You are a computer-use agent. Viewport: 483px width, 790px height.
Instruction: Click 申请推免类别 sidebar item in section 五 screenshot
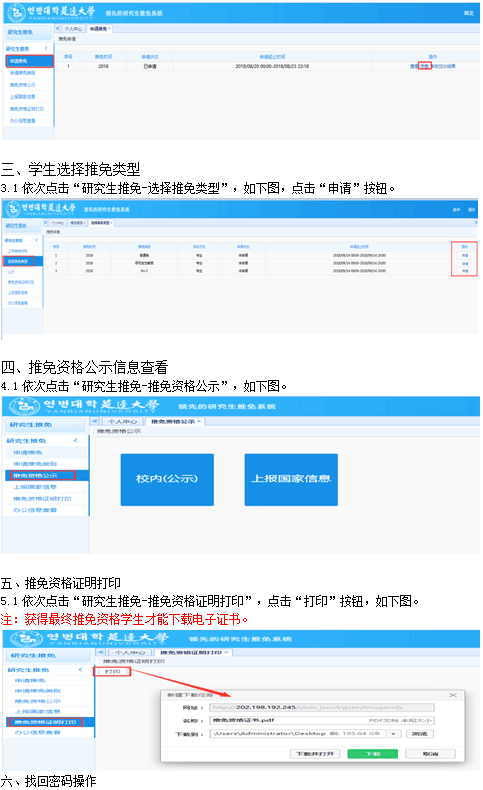click(x=37, y=691)
